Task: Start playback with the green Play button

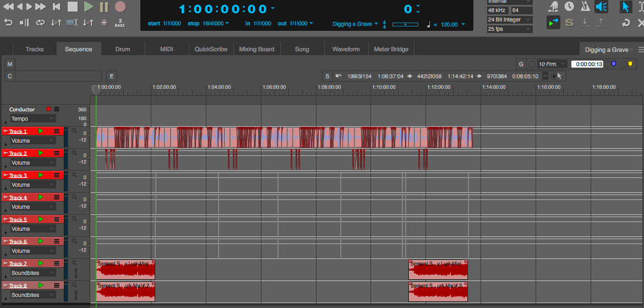Action: pos(88,7)
